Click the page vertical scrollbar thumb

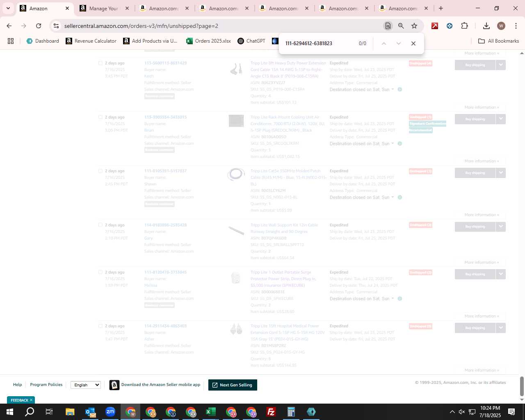tap(522, 386)
